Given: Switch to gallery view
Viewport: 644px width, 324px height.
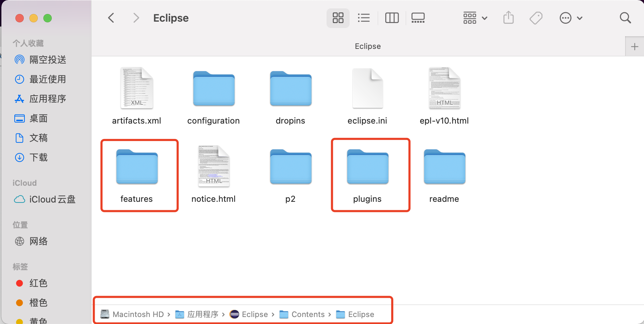Looking at the screenshot, I should [x=418, y=18].
